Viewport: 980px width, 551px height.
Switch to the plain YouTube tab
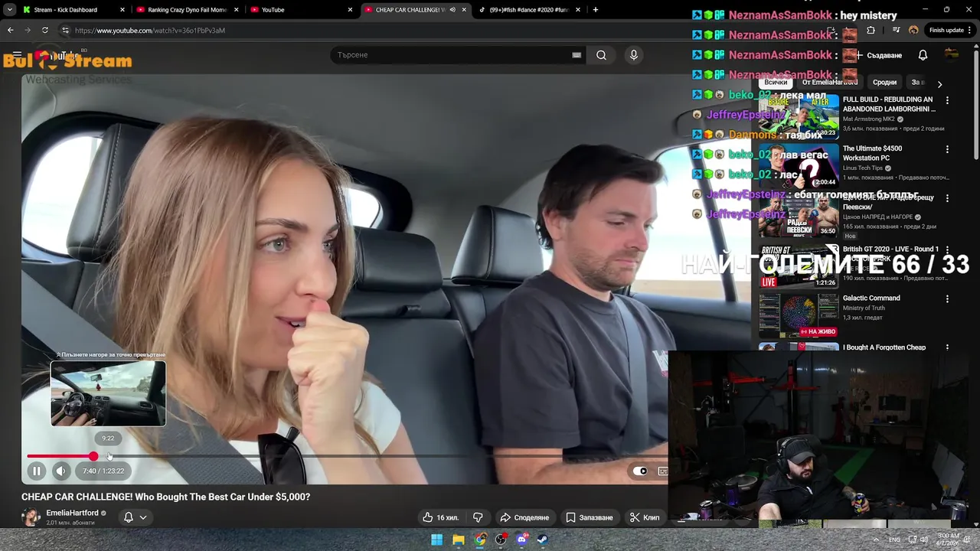coord(302,10)
